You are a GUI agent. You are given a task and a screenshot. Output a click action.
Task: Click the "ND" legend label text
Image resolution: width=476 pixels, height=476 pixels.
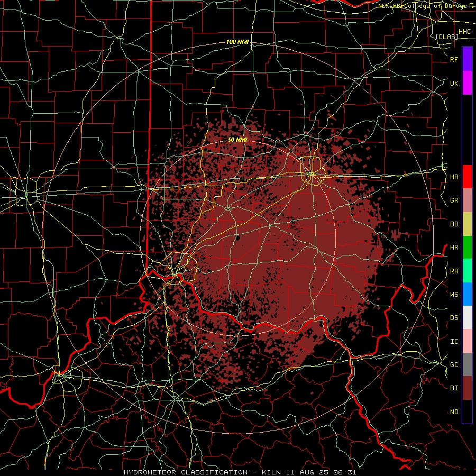tap(454, 412)
